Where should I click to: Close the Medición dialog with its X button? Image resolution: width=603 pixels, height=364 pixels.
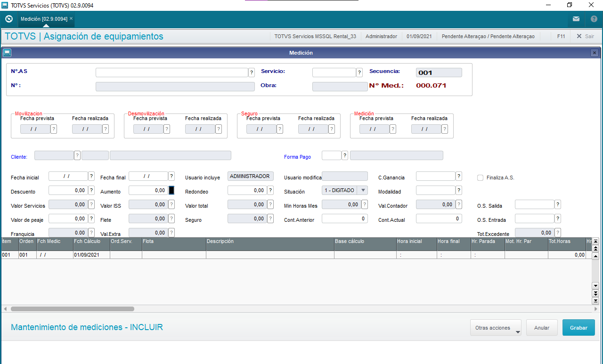[x=595, y=53]
